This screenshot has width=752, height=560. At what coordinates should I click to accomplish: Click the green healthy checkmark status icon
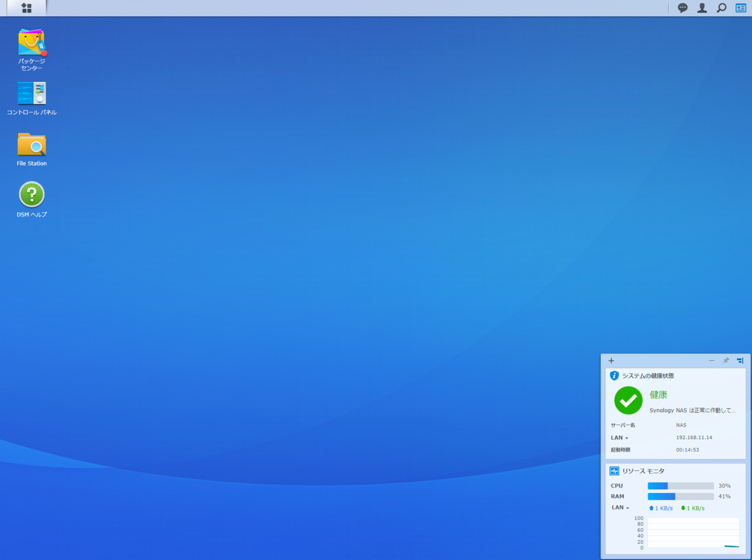(x=628, y=400)
